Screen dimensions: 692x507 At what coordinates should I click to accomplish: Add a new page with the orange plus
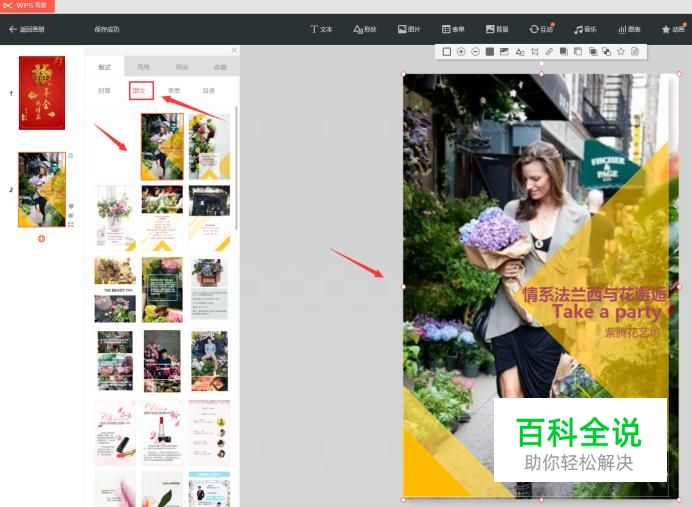[x=41, y=239]
